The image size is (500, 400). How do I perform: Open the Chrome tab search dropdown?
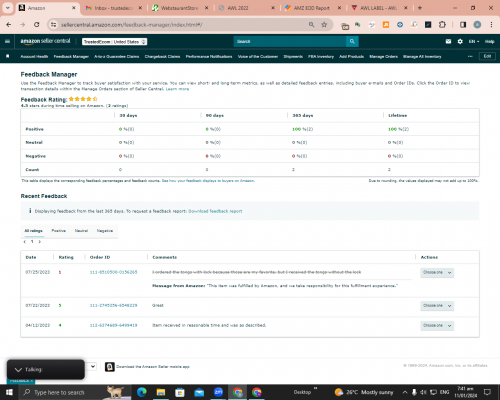pos(7,8)
